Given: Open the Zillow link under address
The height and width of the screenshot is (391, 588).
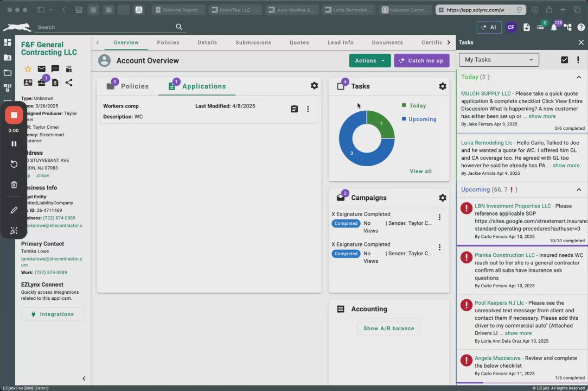Looking at the screenshot, I should click(x=42, y=175).
